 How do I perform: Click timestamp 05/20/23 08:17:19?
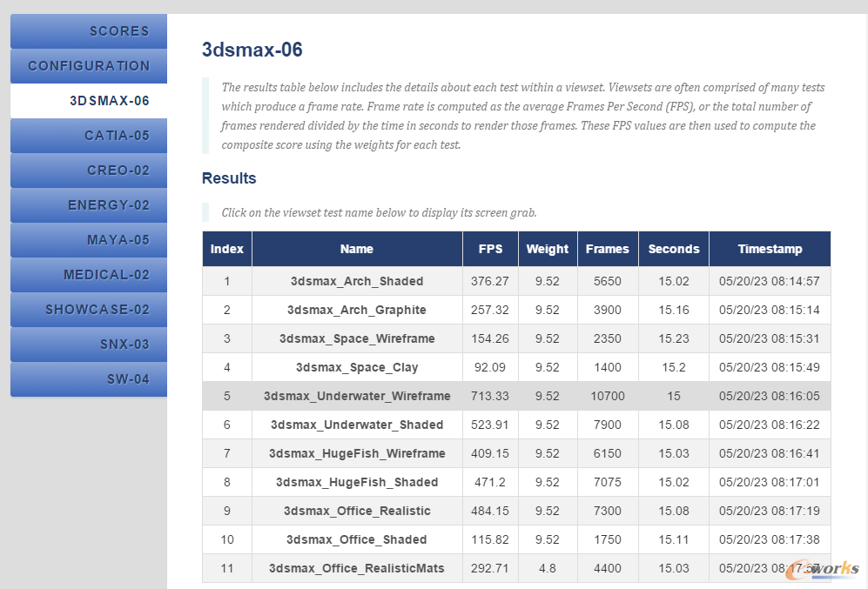click(x=770, y=511)
